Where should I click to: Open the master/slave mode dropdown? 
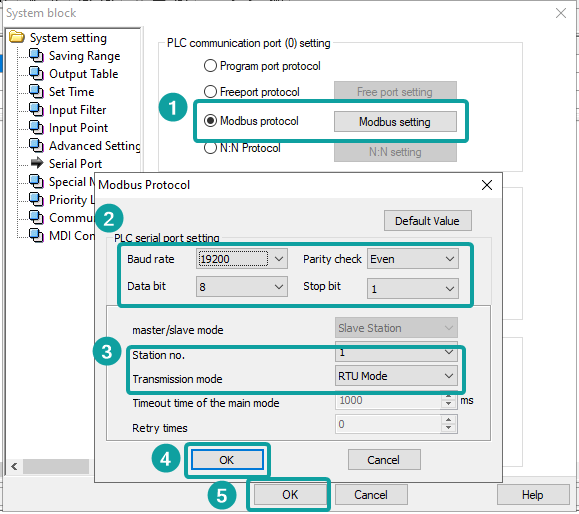pyautogui.click(x=396, y=328)
